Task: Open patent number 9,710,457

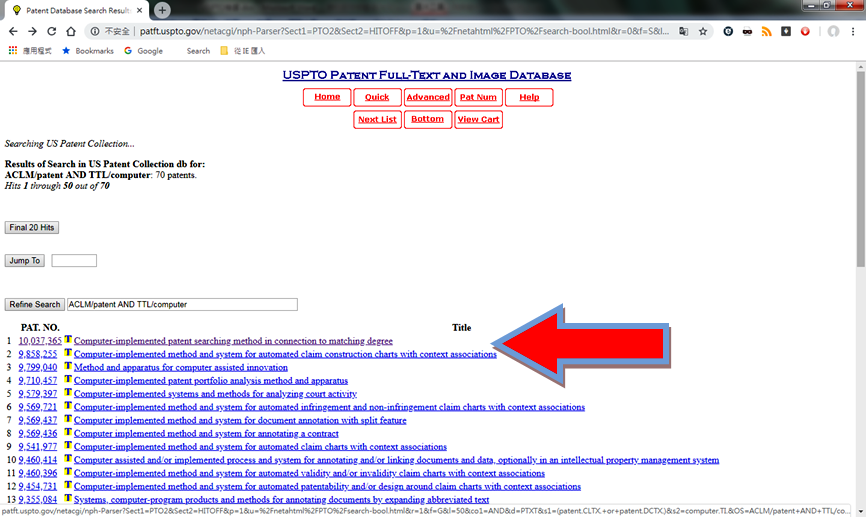Action: pos(38,381)
